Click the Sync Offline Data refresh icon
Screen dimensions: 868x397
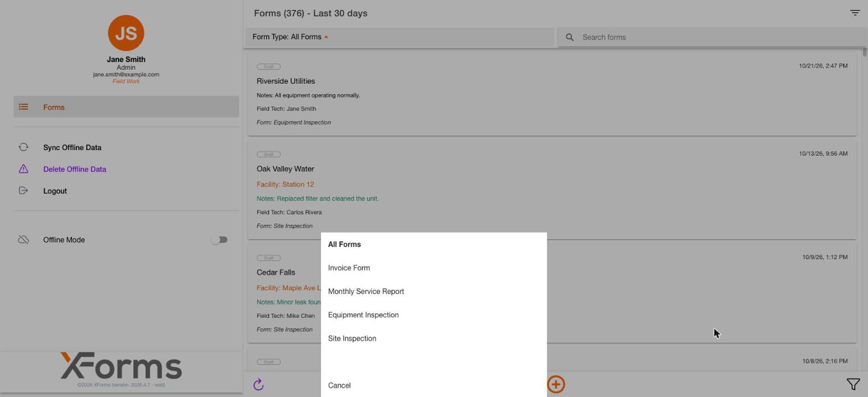[23, 147]
